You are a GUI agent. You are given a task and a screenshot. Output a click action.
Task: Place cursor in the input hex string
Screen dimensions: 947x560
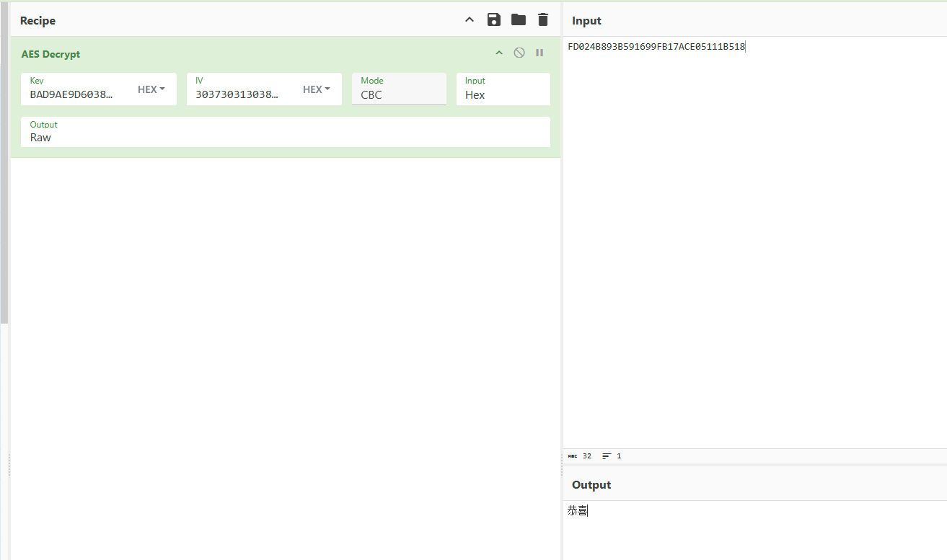click(x=656, y=47)
